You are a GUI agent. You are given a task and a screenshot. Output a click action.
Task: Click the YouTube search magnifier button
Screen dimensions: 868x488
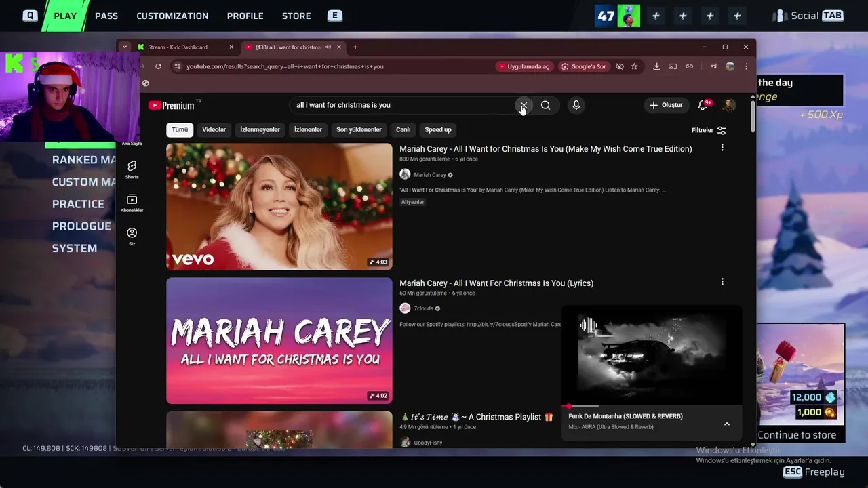click(x=545, y=105)
